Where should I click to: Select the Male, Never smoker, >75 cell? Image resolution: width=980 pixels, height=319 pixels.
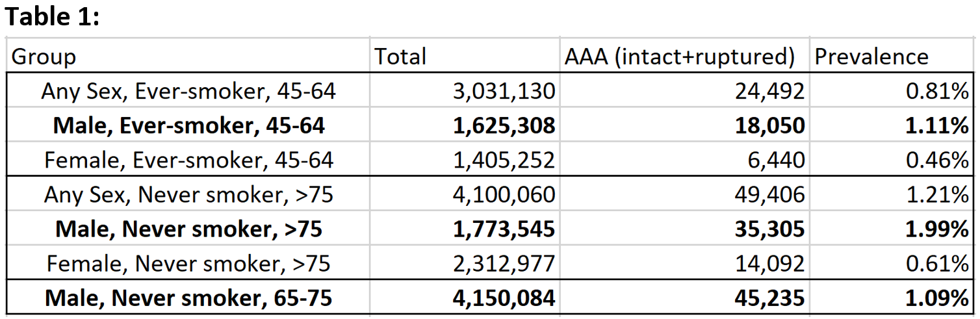(188, 229)
